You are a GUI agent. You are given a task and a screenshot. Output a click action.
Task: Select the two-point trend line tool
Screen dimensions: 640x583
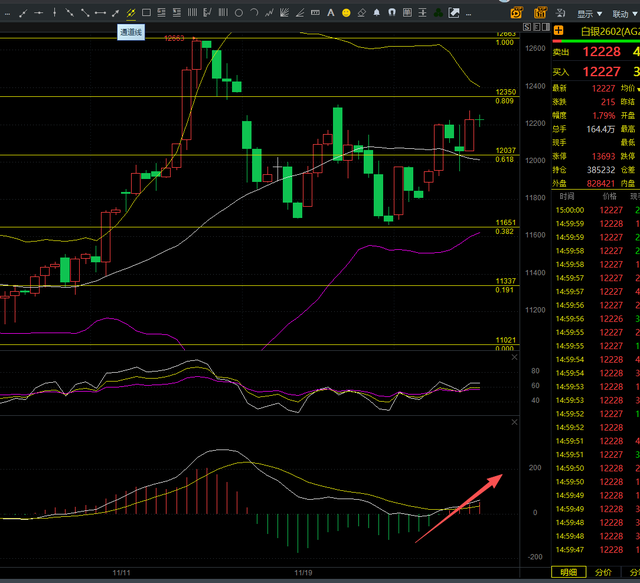click(85, 13)
